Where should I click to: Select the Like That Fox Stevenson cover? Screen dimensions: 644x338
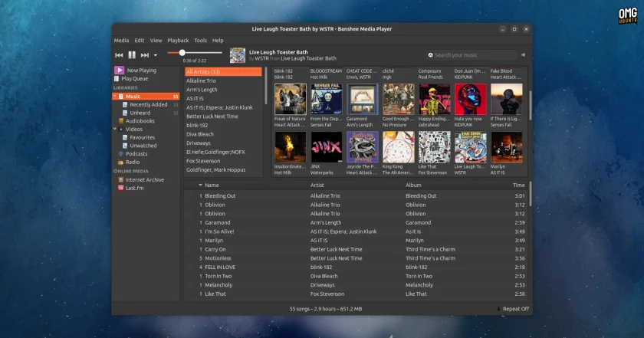(x=435, y=147)
